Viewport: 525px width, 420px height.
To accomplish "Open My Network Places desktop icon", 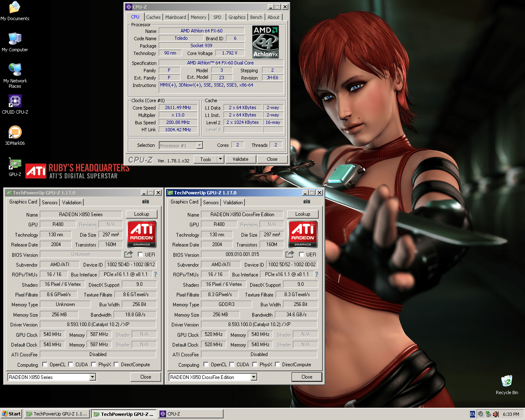I will (15, 75).
